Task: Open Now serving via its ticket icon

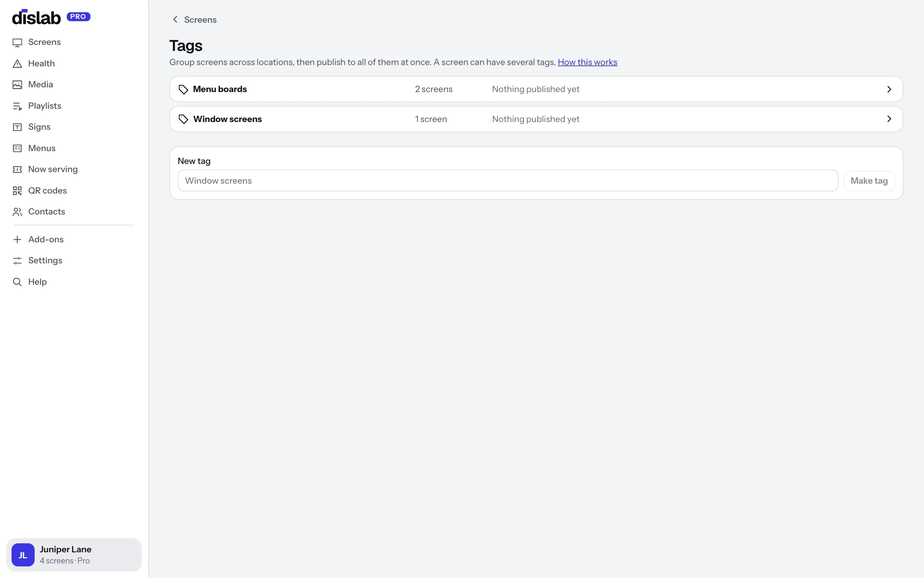Action: pyautogui.click(x=17, y=170)
